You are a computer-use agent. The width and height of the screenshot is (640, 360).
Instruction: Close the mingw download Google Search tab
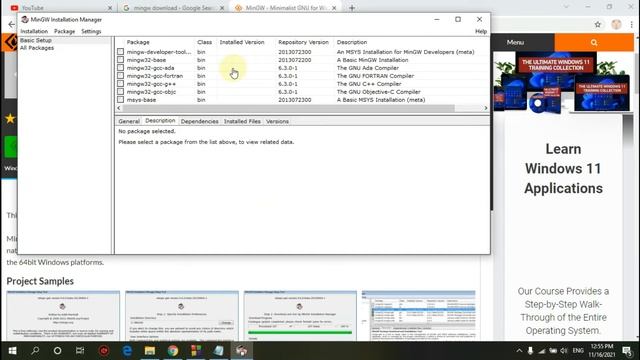222,8
